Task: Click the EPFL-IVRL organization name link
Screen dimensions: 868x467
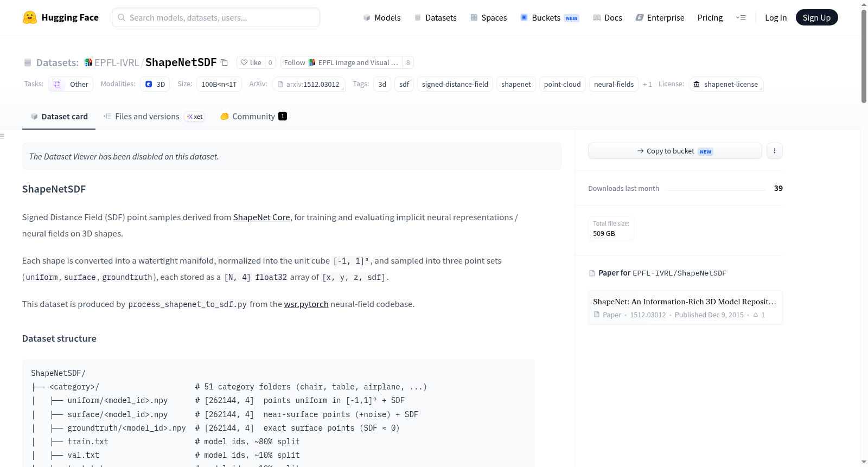Action: coord(117,62)
